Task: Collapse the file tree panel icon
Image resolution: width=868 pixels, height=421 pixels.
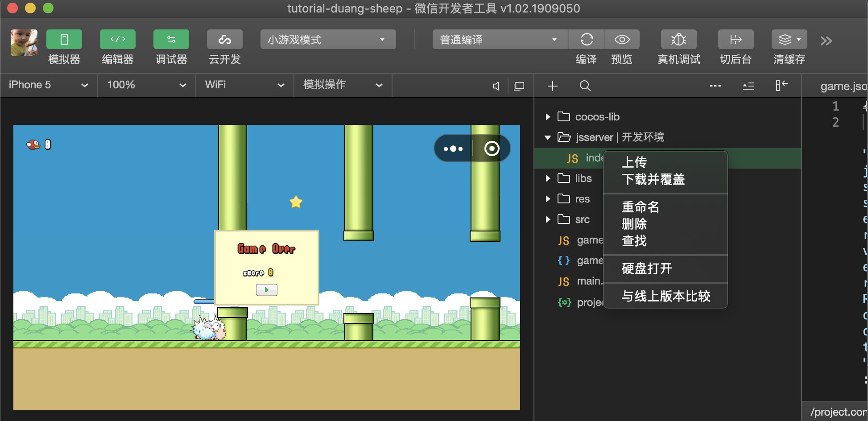Action: [x=781, y=85]
